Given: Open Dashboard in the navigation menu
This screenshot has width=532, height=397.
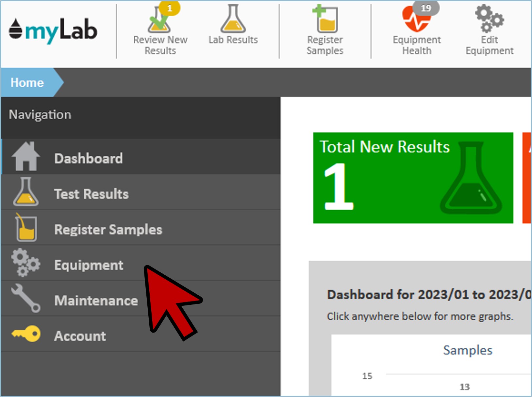Looking at the screenshot, I should click(89, 159).
